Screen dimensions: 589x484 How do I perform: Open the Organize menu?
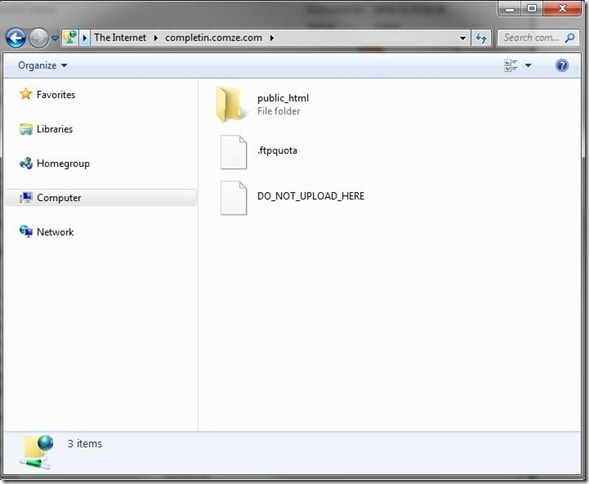pos(42,65)
